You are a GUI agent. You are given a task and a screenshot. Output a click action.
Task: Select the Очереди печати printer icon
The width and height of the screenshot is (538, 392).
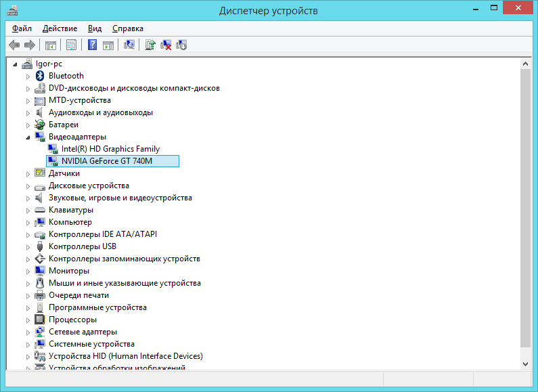click(x=40, y=295)
